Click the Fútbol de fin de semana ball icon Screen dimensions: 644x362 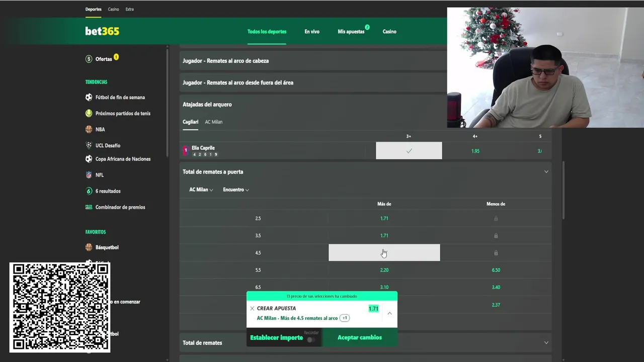(89, 97)
